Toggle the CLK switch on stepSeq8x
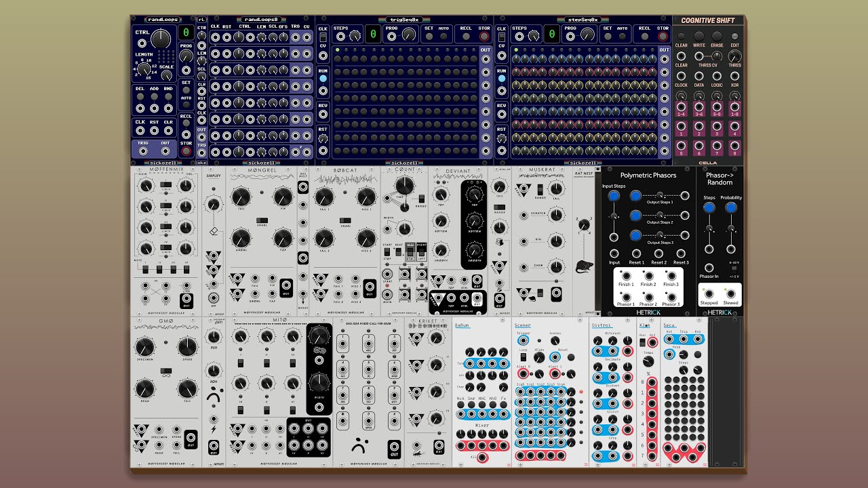 coord(502,38)
